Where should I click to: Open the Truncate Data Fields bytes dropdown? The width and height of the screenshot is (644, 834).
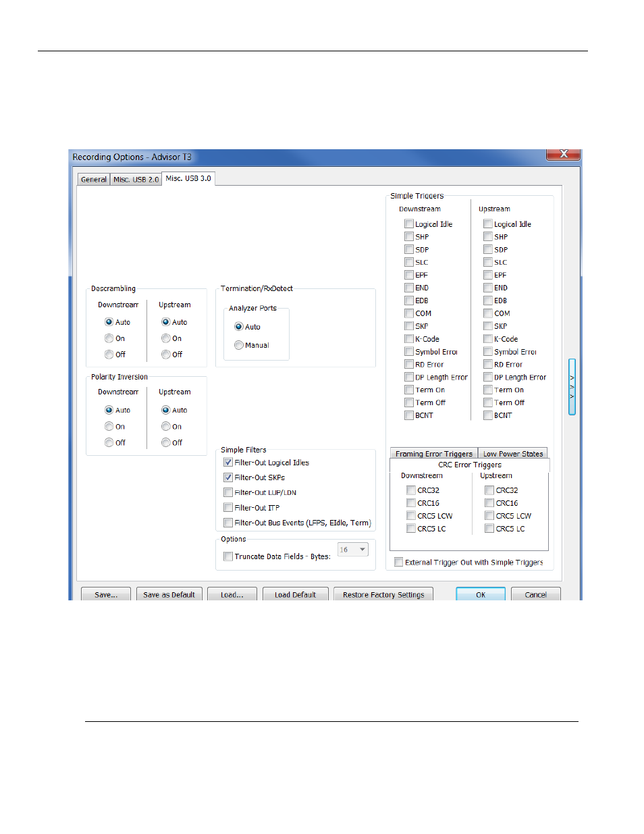[x=353, y=550]
